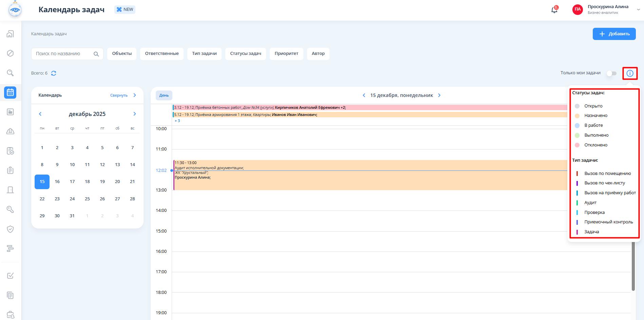Click the refresh icon next to Всего: 6
Screen dimensions: 644x320
tap(54, 73)
